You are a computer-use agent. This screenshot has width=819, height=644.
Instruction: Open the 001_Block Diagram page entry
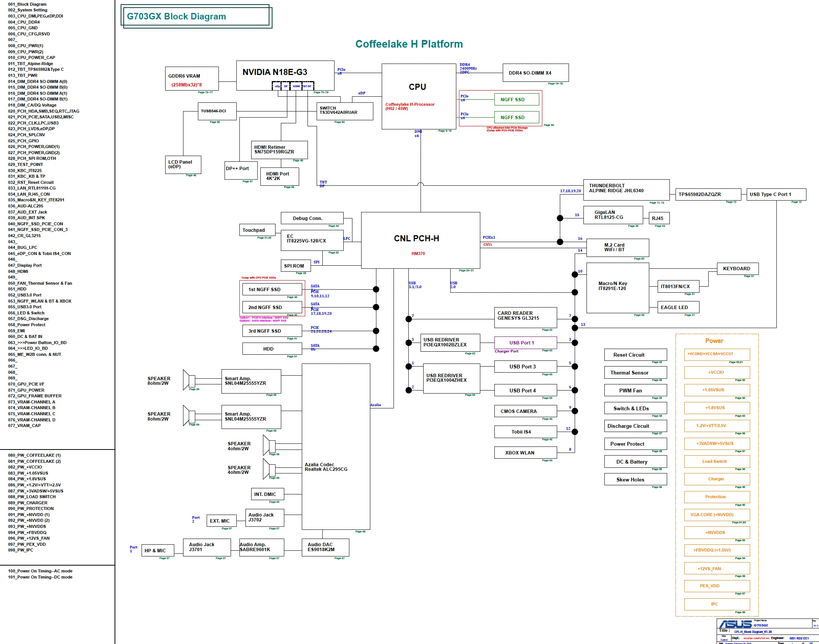(x=27, y=4)
